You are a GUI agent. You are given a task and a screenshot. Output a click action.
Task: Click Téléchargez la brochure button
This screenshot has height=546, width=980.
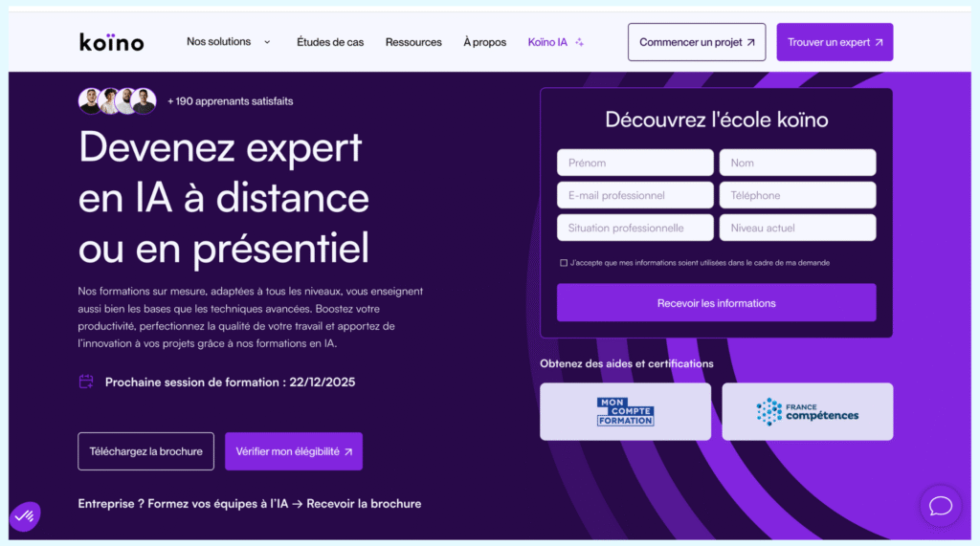pyautogui.click(x=145, y=451)
